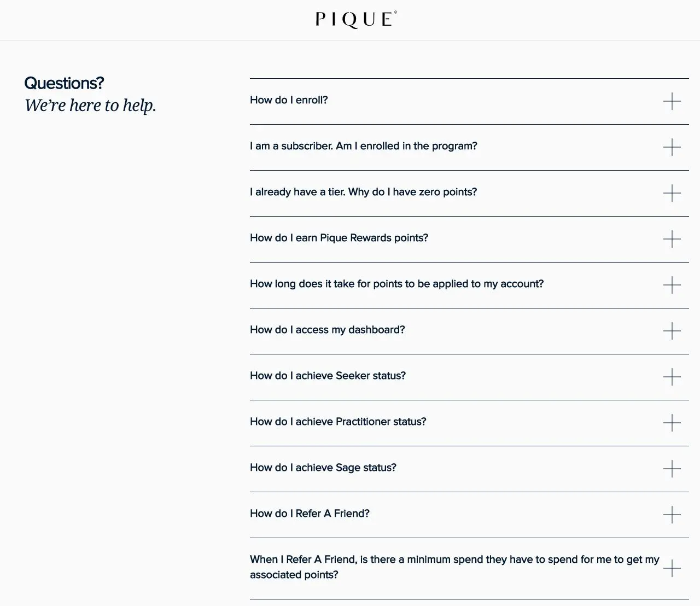Expand 'I am a subscriber' question
This screenshot has width=700, height=606.
tap(364, 146)
